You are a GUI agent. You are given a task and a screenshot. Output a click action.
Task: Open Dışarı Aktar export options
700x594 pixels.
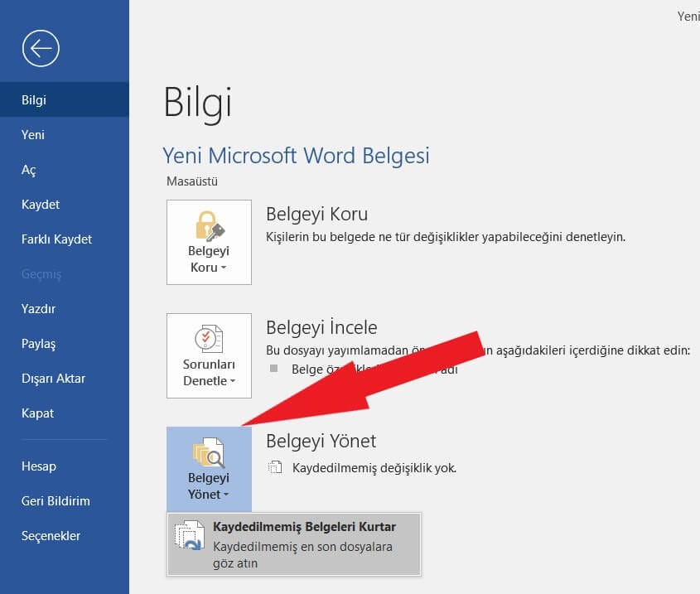pos(53,379)
